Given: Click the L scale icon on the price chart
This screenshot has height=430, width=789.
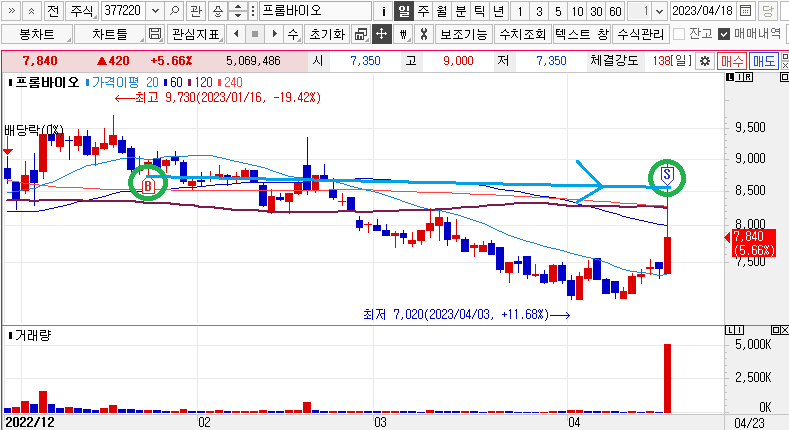Looking at the screenshot, I should 730,77.
